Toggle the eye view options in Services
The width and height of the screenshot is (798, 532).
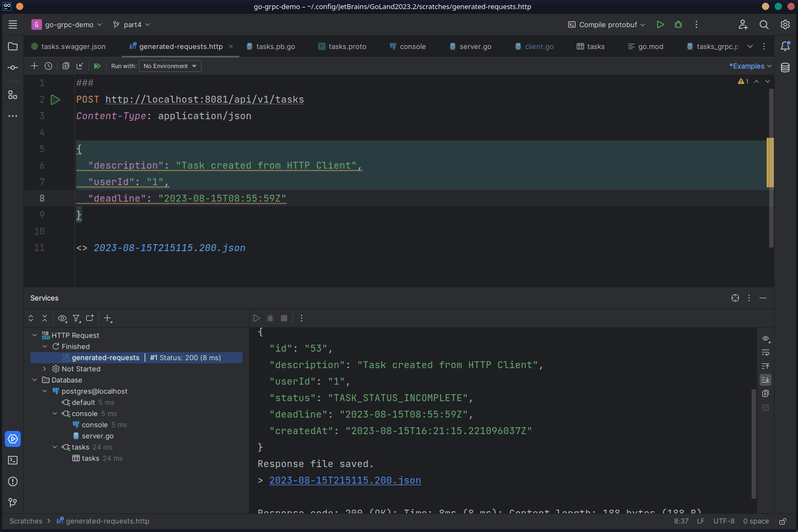62,318
